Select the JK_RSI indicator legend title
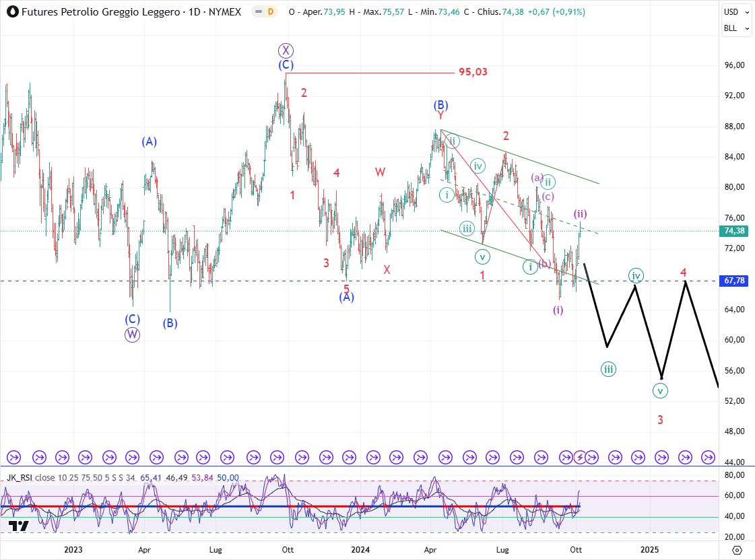The height and width of the screenshot is (560, 755). tap(20, 478)
